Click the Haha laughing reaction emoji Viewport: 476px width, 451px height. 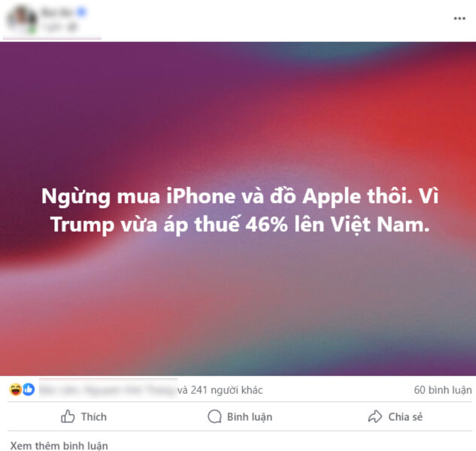(15, 389)
